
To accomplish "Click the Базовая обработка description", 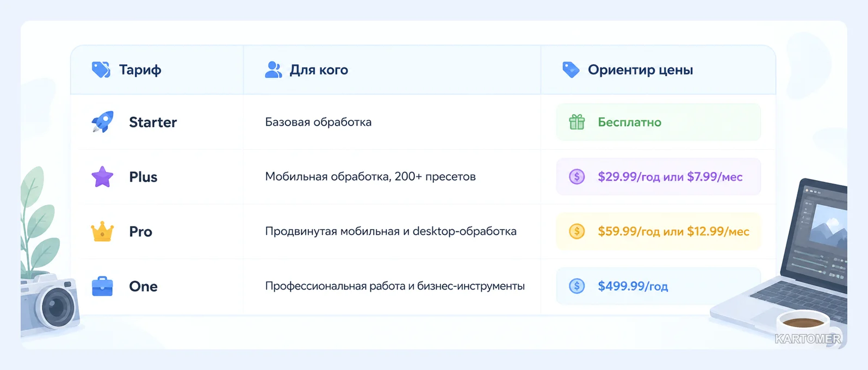I will tap(318, 122).
